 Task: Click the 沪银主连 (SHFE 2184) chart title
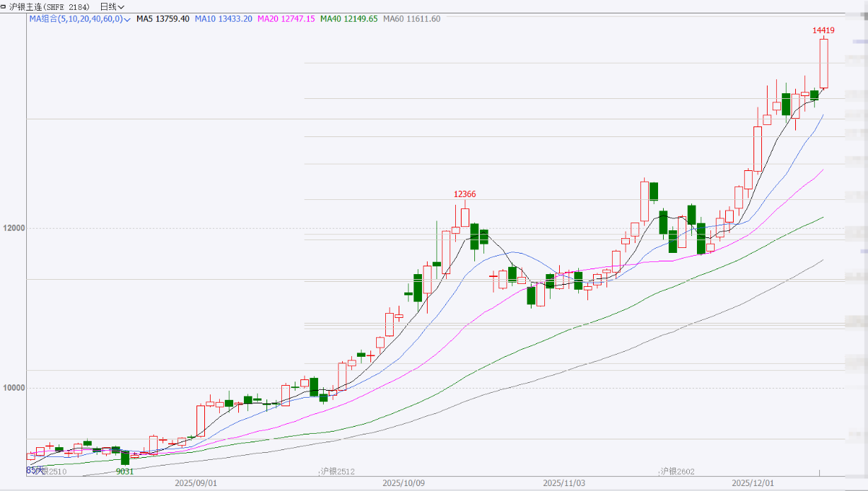click(49, 7)
